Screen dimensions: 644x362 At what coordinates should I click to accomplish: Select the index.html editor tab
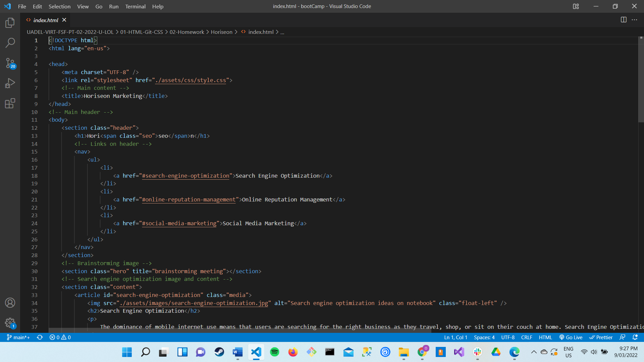pyautogui.click(x=46, y=20)
